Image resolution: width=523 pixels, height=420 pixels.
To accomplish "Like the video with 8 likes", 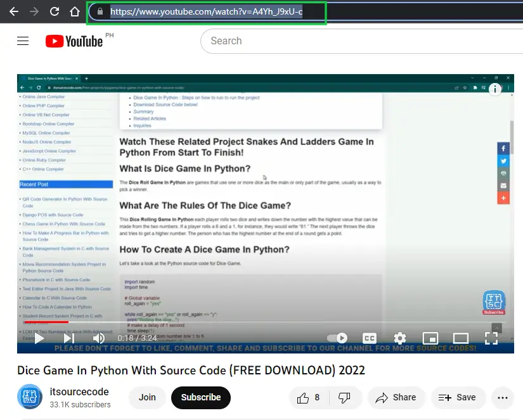I will (309, 398).
